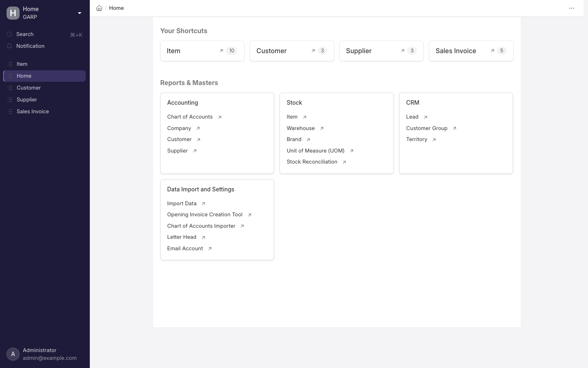This screenshot has width=588, height=368.
Task: Click the arrow icon on Customer shortcut card
Action: (x=313, y=51)
